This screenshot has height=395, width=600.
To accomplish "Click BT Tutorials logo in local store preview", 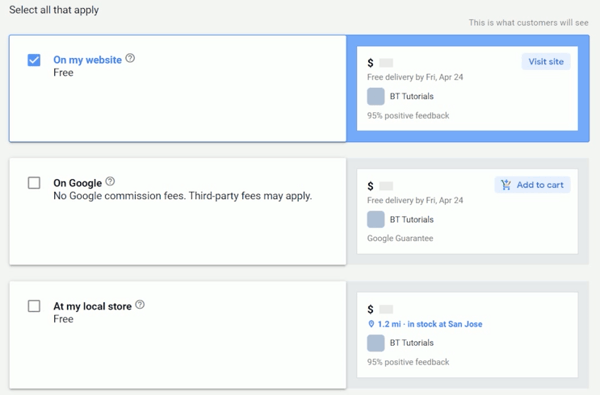I will pyautogui.click(x=376, y=343).
